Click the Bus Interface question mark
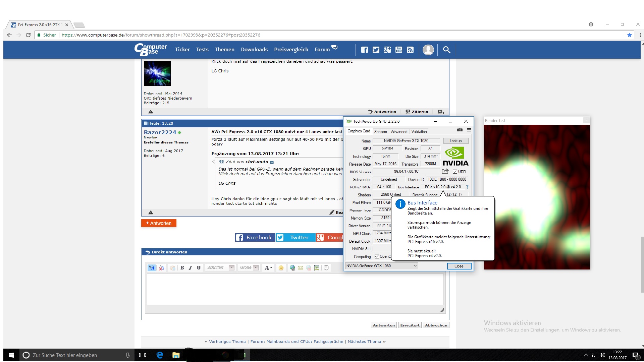This screenshot has height=362, width=644. pyautogui.click(x=467, y=187)
